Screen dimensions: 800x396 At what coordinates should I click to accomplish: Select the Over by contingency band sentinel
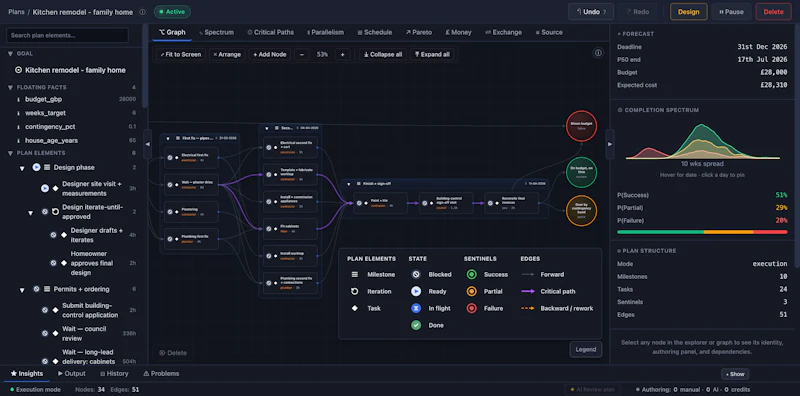(x=581, y=210)
